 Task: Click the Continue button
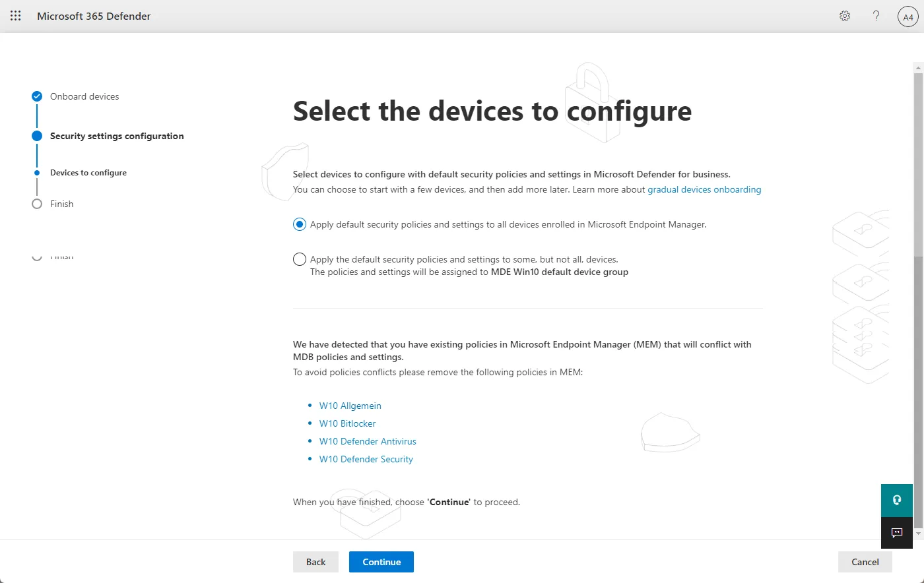[x=381, y=562]
